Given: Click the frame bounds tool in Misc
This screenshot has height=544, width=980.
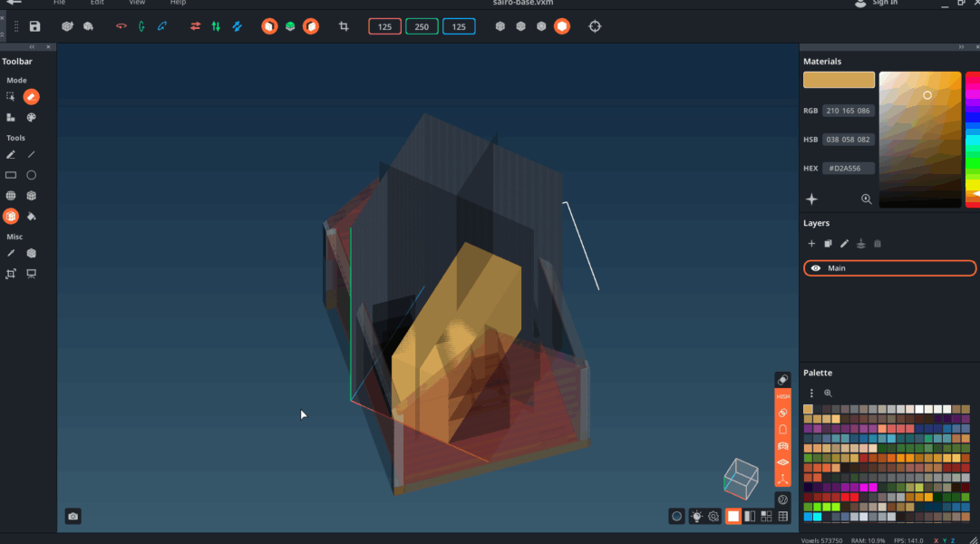Looking at the screenshot, I should pyautogui.click(x=11, y=274).
